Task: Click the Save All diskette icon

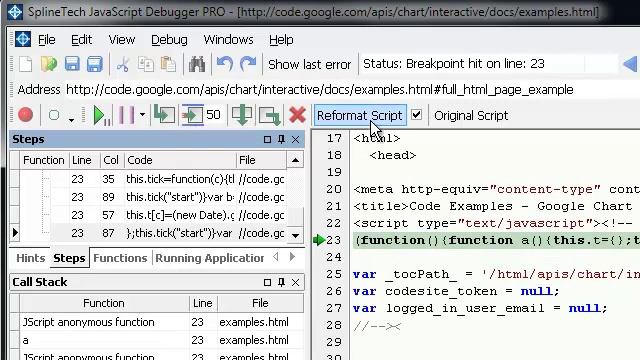Action: 95,64
